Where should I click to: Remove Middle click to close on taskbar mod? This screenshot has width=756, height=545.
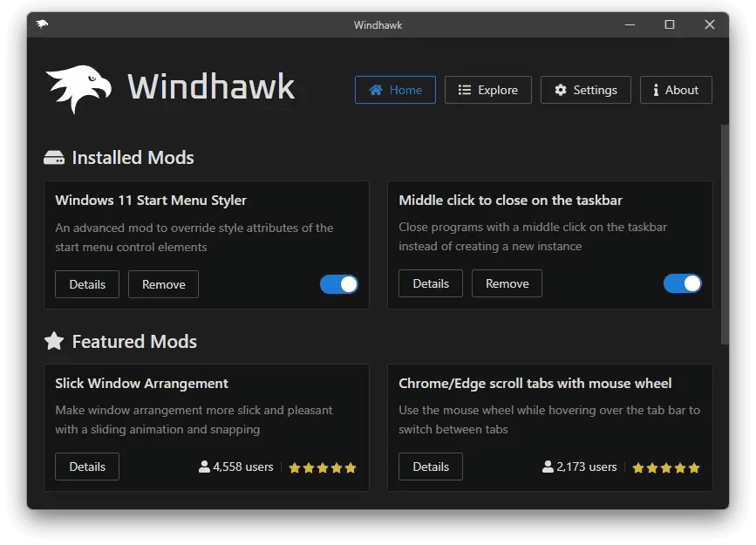[x=507, y=284]
